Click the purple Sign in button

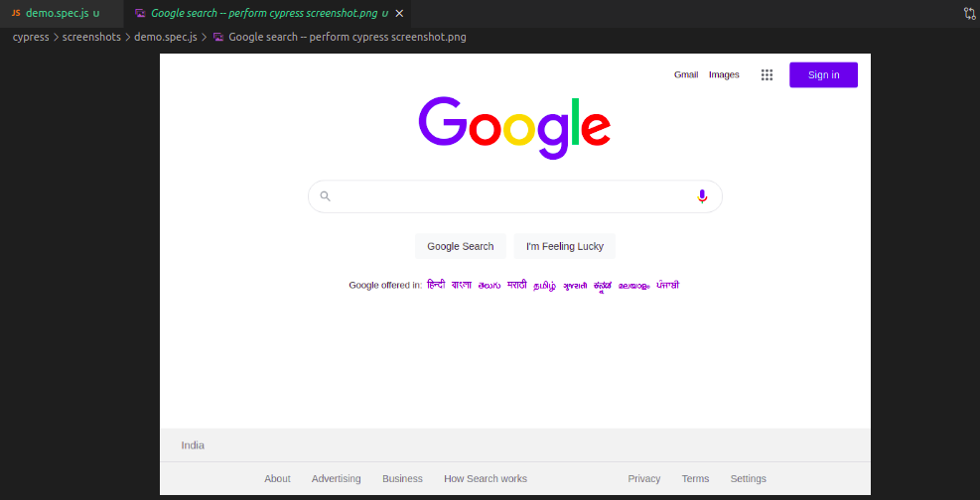click(x=823, y=75)
